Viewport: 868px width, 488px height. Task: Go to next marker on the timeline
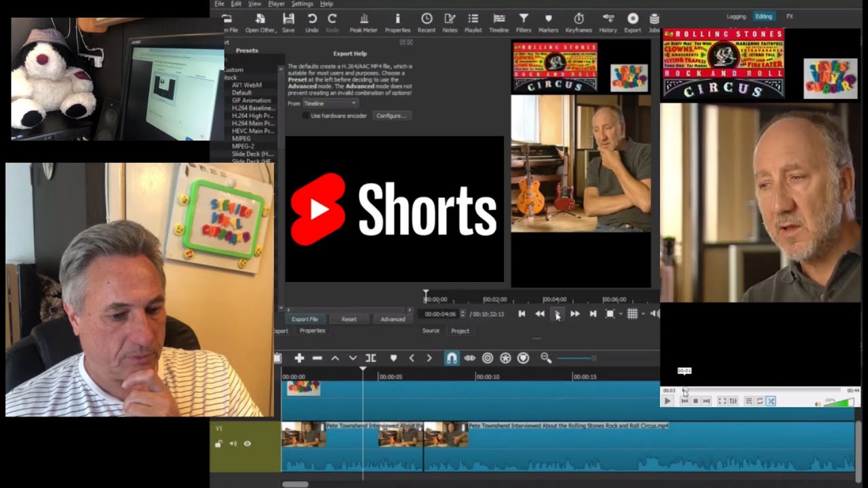pyautogui.click(x=429, y=358)
